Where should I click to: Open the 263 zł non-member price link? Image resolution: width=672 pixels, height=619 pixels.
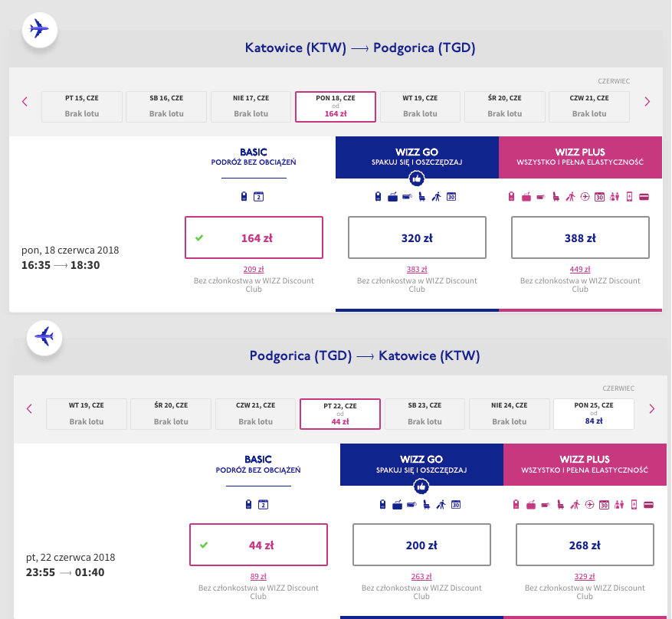coord(421,577)
